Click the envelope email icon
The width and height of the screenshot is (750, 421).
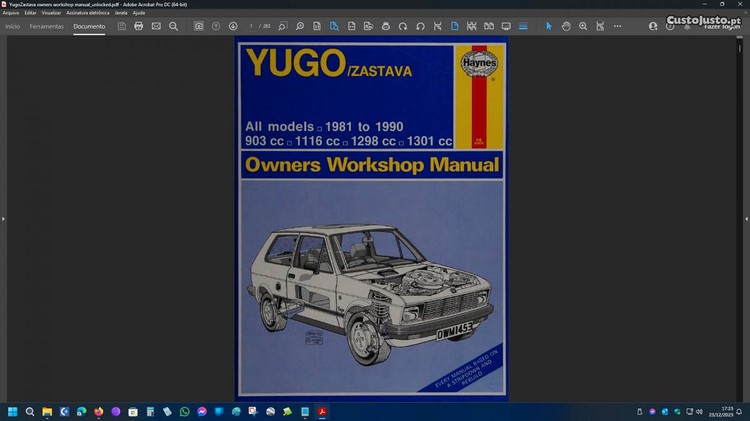[156, 26]
